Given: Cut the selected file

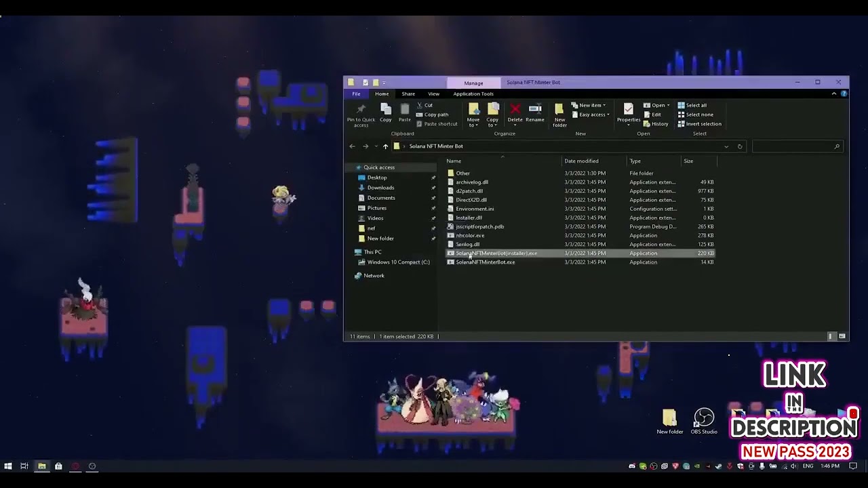Looking at the screenshot, I should (425, 105).
